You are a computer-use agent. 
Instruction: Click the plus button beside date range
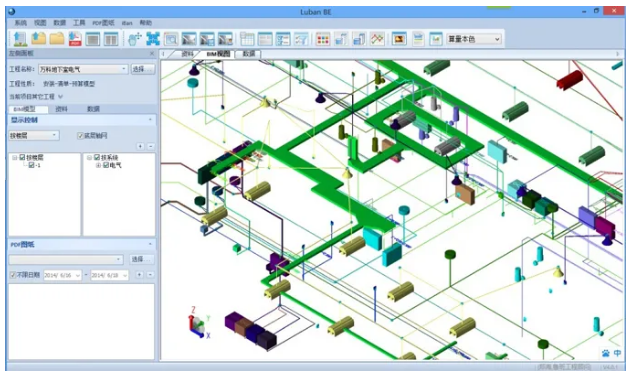(x=139, y=275)
